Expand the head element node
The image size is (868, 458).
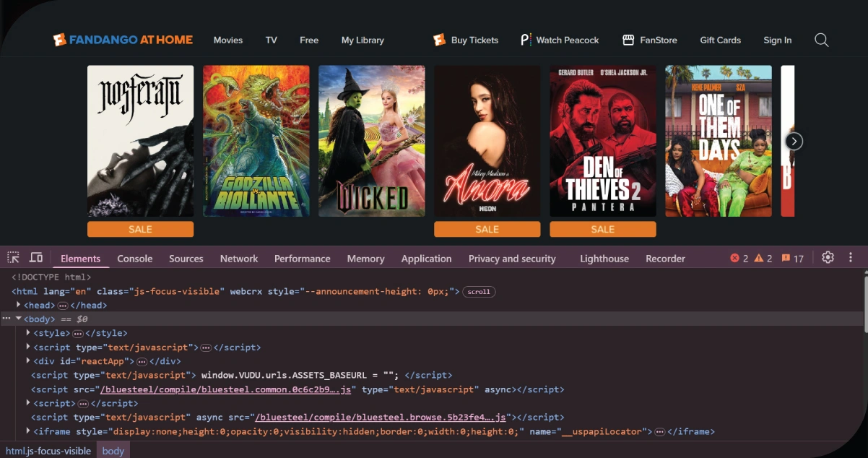pyautogui.click(x=19, y=305)
